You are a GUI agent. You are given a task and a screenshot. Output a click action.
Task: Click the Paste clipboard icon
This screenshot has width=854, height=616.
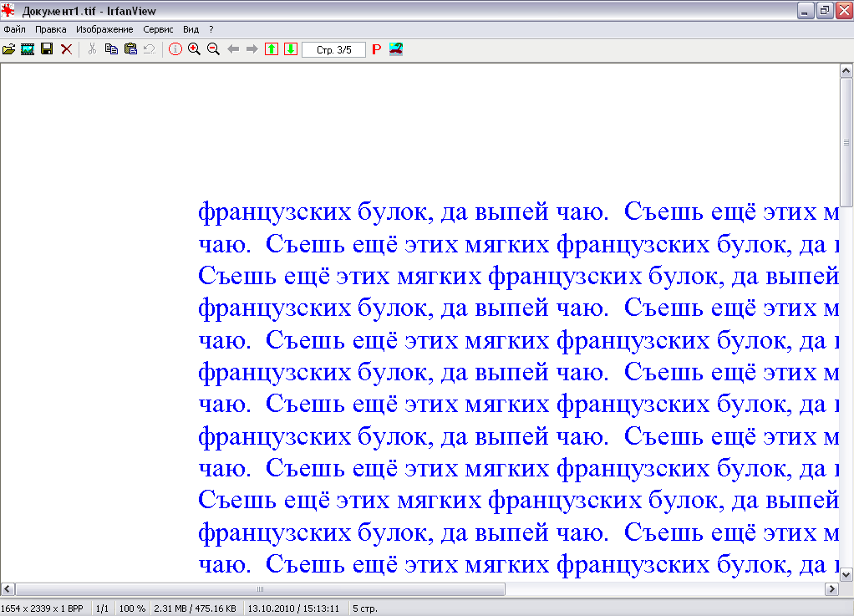click(x=130, y=50)
